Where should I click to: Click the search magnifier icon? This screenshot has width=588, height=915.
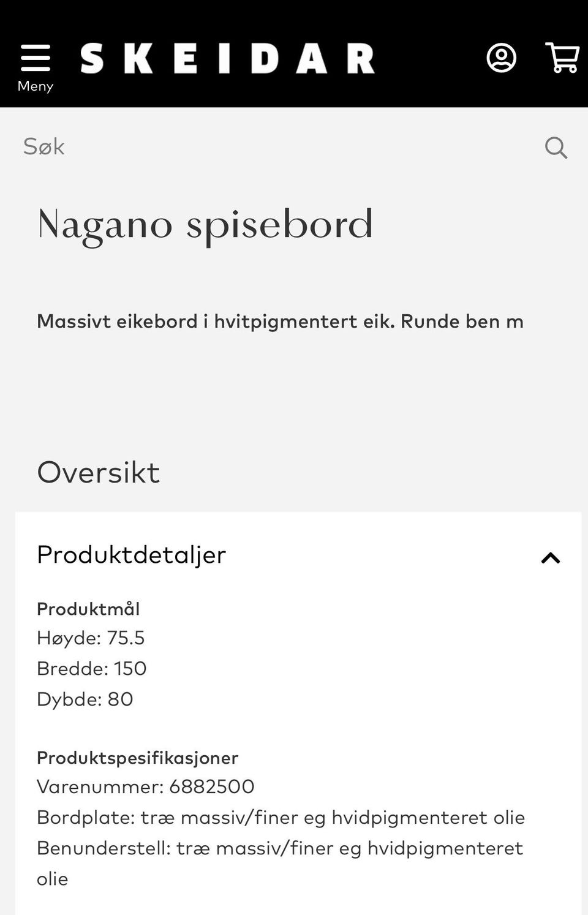(x=556, y=148)
